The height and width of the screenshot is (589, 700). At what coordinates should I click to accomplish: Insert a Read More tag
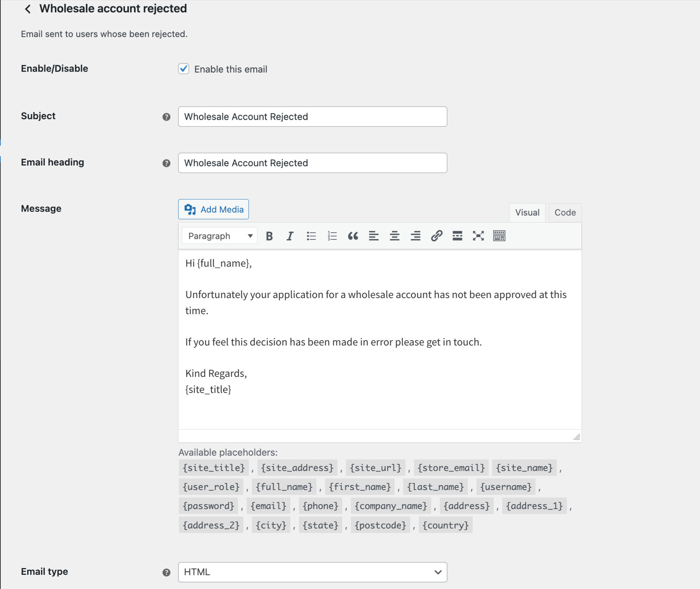pos(457,236)
